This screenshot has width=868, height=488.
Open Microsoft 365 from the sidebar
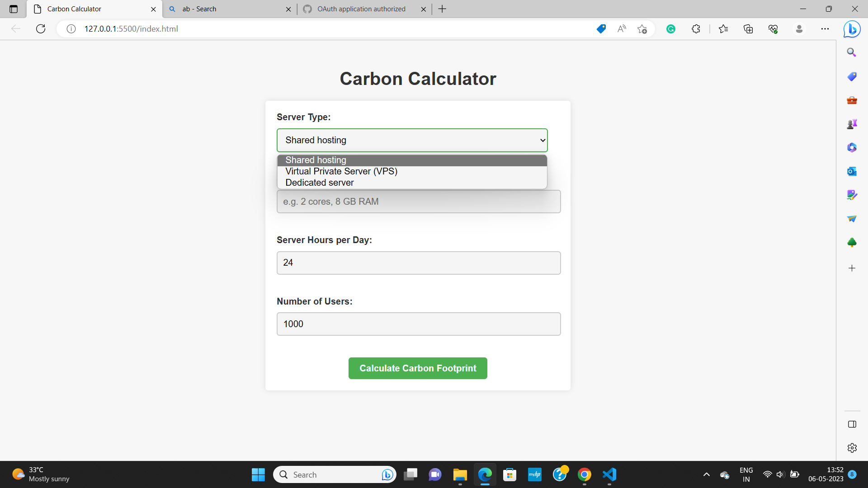click(852, 147)
